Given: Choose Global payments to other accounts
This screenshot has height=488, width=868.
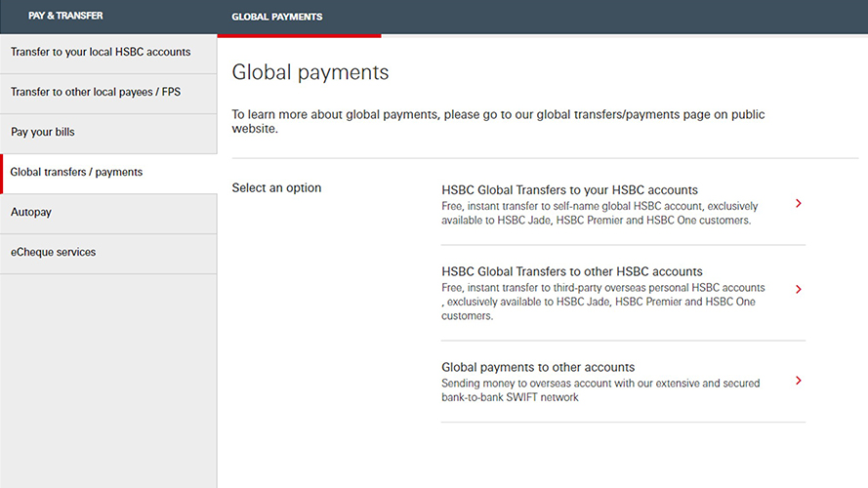Looking at the screenshot, I should tap(538, 367).
